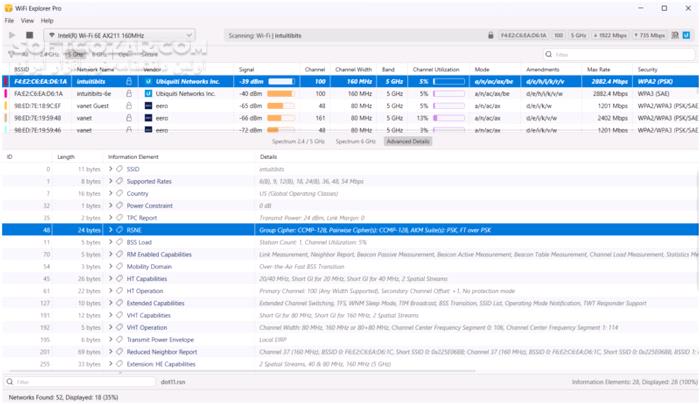Screen dimensions: 700x404
Task: Click the magnifier icon in bottom filter box
Action: tap(9, 382)
